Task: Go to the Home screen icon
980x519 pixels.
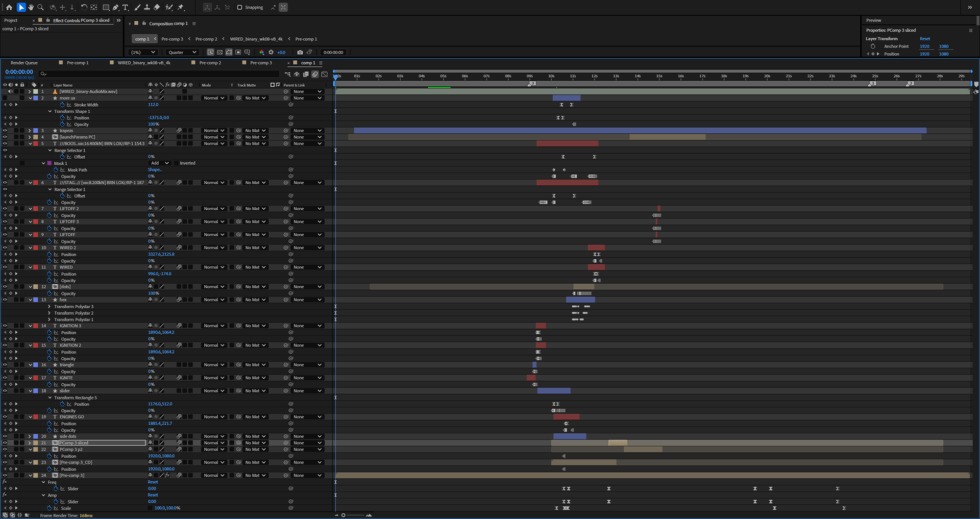Action: coord(9,7)
